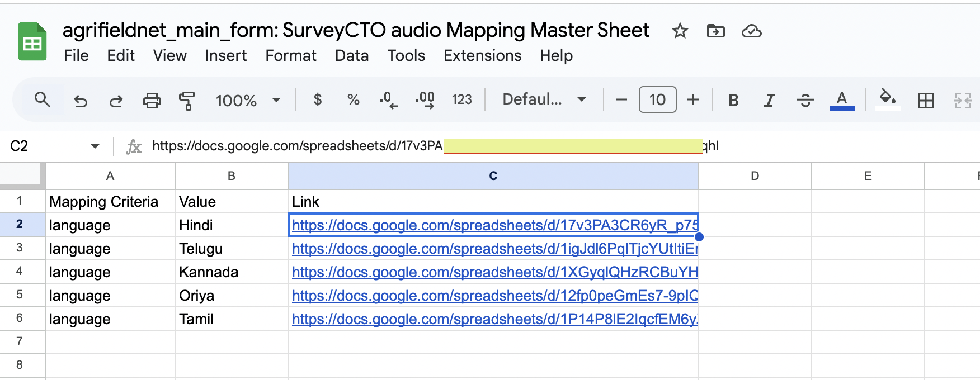This screenshot has width=980, height=380.
Task: Search the menus with magnifier icon
Action: point(42,100)
